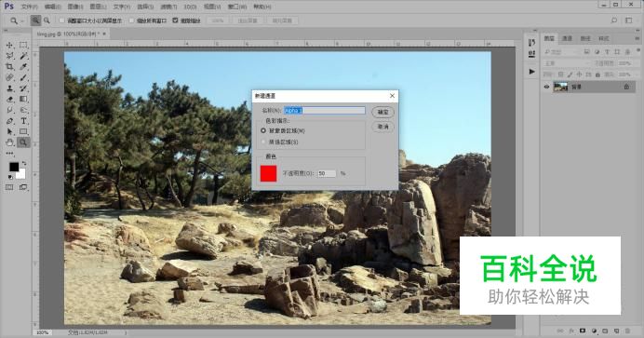Open the 滤镜(T) menu
Screen dimensions: 644x338
pyautogui.click(x=168, y=7)
